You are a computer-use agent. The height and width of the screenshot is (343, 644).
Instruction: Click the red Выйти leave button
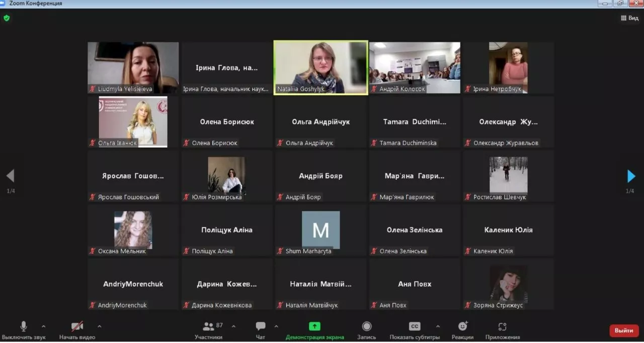[x=624, y=330]
